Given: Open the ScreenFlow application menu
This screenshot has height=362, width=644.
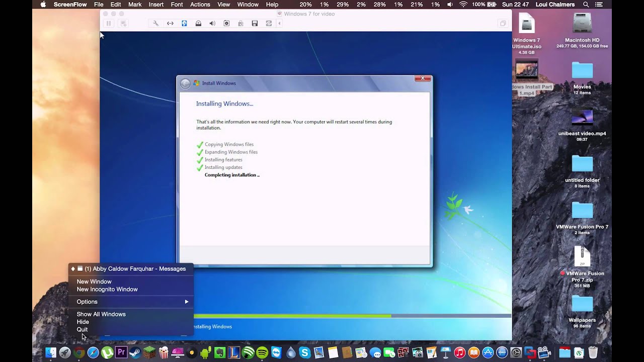Looking at the screenshot, I should pos(70,5).
